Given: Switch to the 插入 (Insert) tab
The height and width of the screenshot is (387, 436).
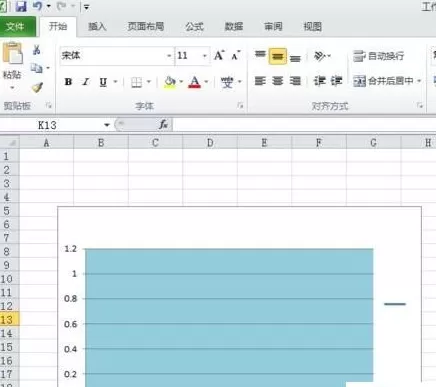Looking at the screenshot, I should [x=97, y=27].
